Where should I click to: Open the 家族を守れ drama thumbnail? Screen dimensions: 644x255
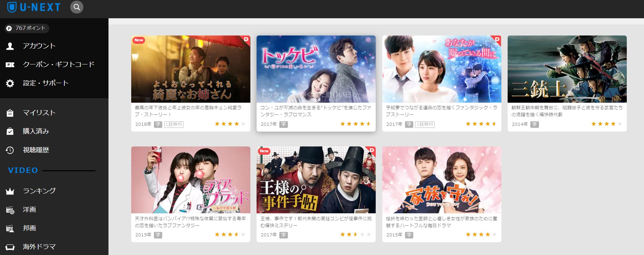click(x=442, y=180)
